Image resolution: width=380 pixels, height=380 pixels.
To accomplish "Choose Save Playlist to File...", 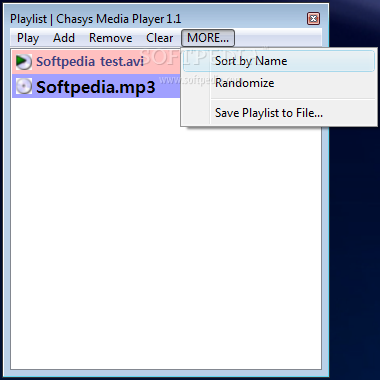I will 279,113.
